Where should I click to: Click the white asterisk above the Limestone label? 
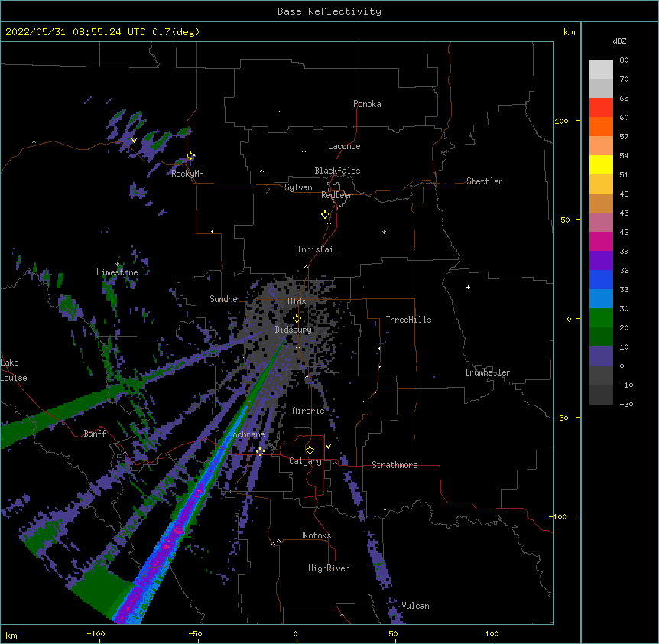click(118, 265)
